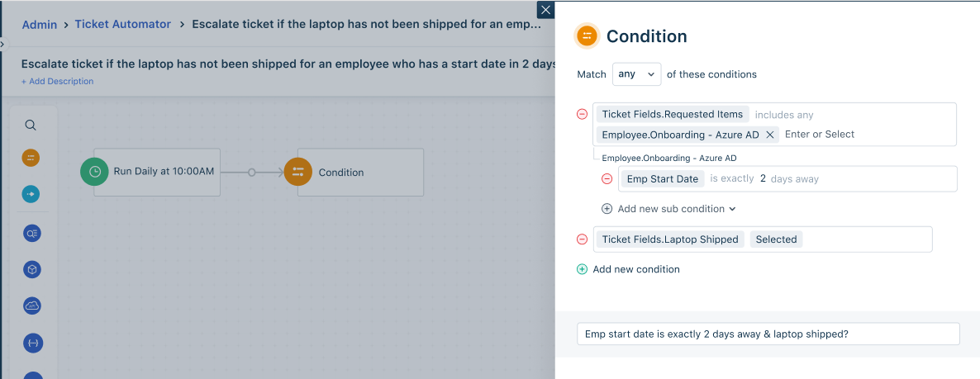Remove the Emp Start Date sub condition
Viewport: 980px width, 379px height.
[607, 178]
